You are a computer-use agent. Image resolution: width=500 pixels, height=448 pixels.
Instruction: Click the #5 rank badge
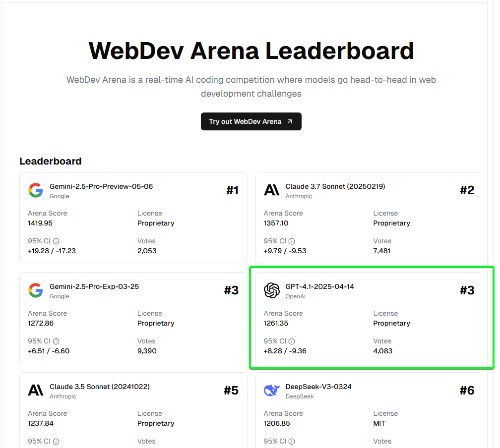[x=231, y=391]
